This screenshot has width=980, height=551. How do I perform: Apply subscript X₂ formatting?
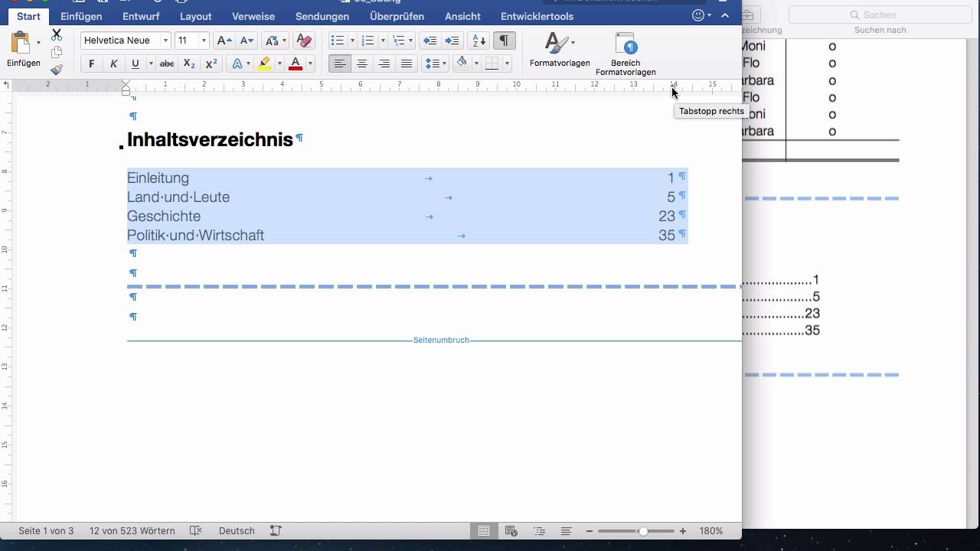point(189,64)
